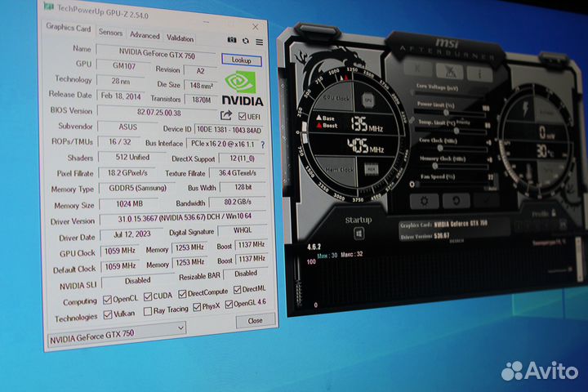The height and width of the screenshot is (392, 588).
Task: Click the link icon beside Temp. Limit
Action: (412, 120)
